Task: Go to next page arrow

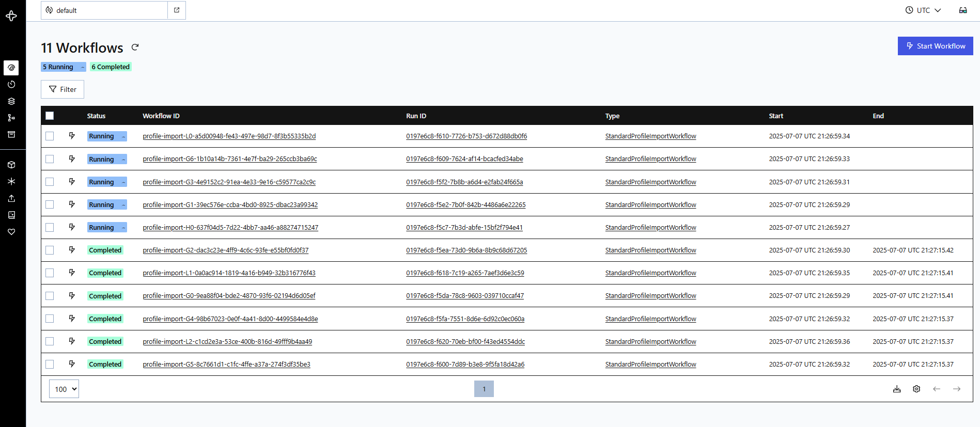Action: pyautogui.click(x=957, y=389)
